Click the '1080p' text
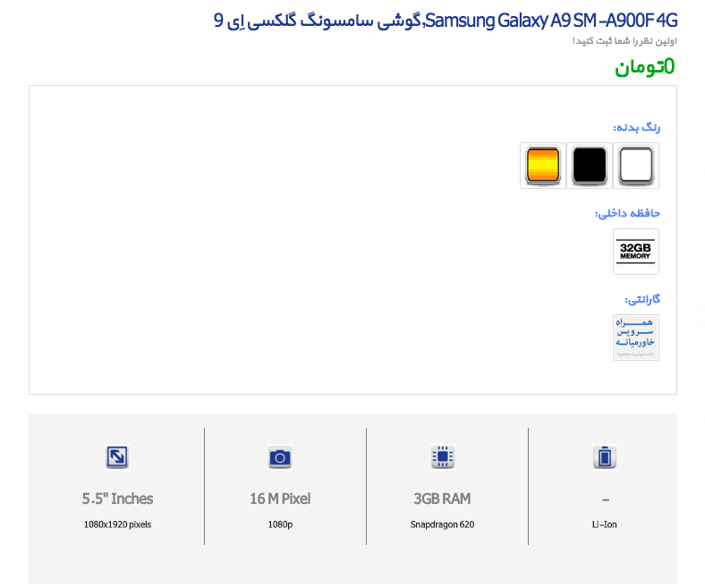The image size is (705, 588). 280,524
